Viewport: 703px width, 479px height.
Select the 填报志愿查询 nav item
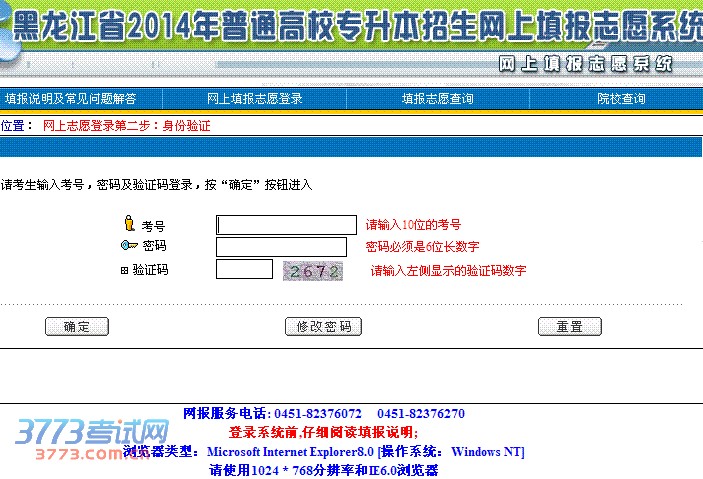coord(437,99)
